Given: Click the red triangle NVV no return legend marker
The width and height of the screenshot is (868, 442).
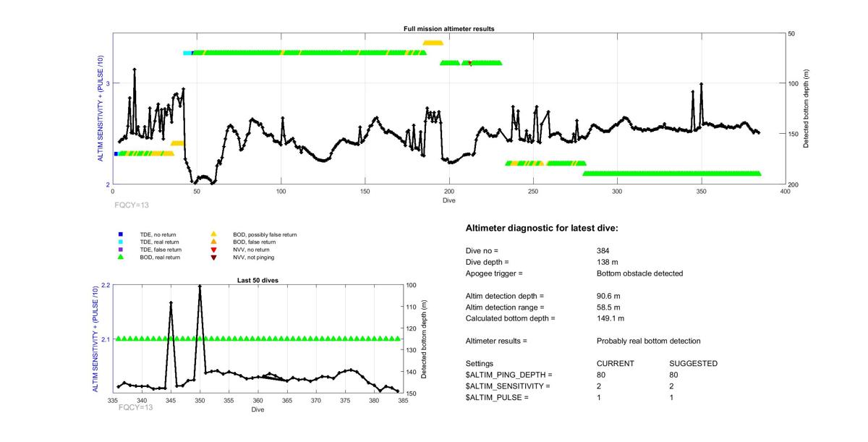Looking at the screenshot, I should click(x=213, y=249).
